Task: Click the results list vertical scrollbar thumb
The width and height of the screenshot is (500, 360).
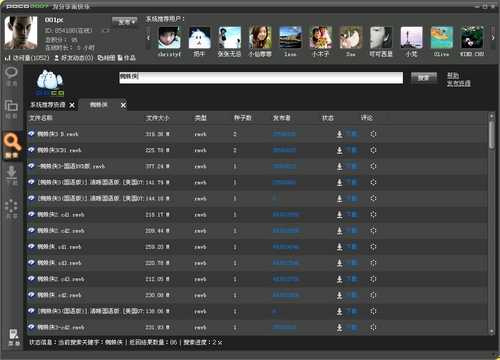Action: (491, 135)
